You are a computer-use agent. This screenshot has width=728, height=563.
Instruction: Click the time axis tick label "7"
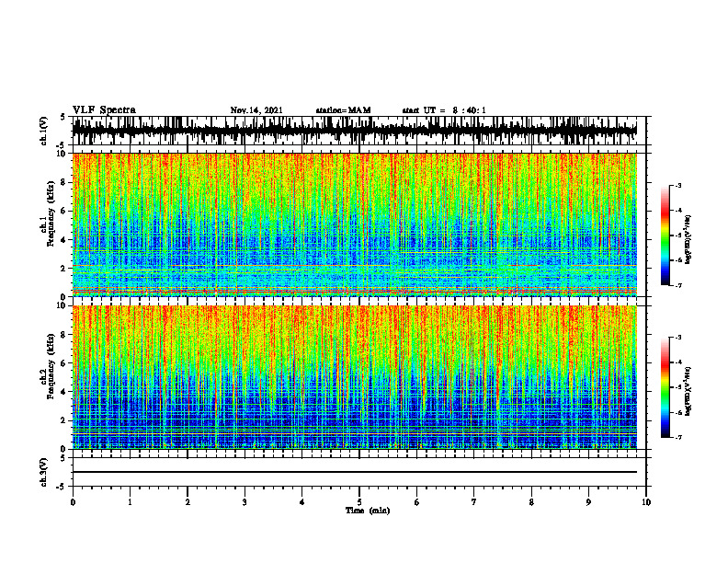474,502
